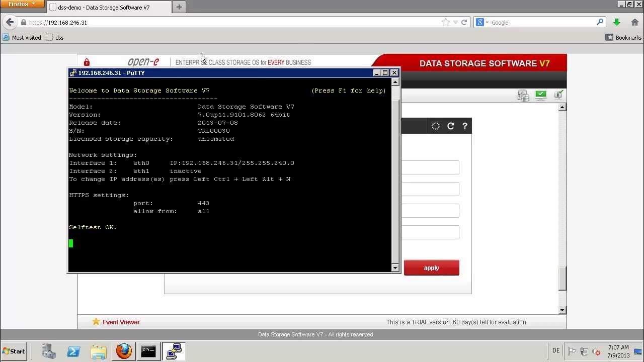Go back using the browser back arrow

10,22
